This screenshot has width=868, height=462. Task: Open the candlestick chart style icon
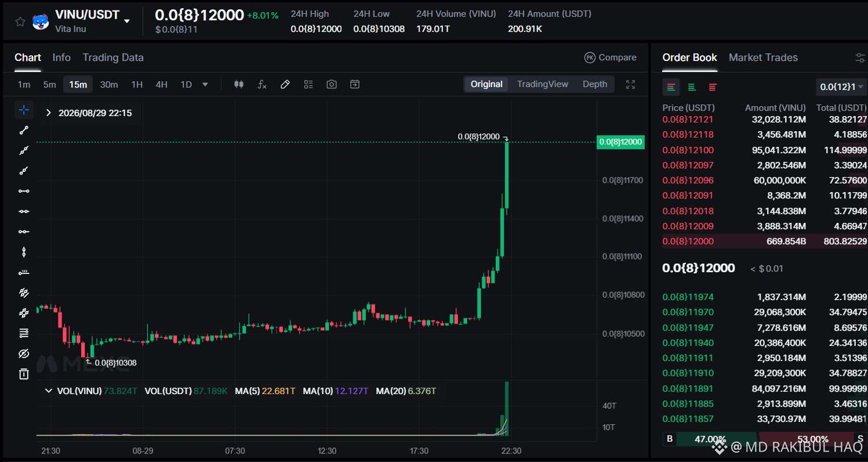point(238,84)
